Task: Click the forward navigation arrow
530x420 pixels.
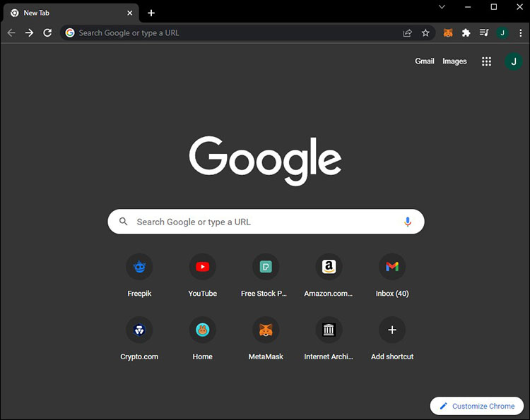Action: click(x=30, y=32)
